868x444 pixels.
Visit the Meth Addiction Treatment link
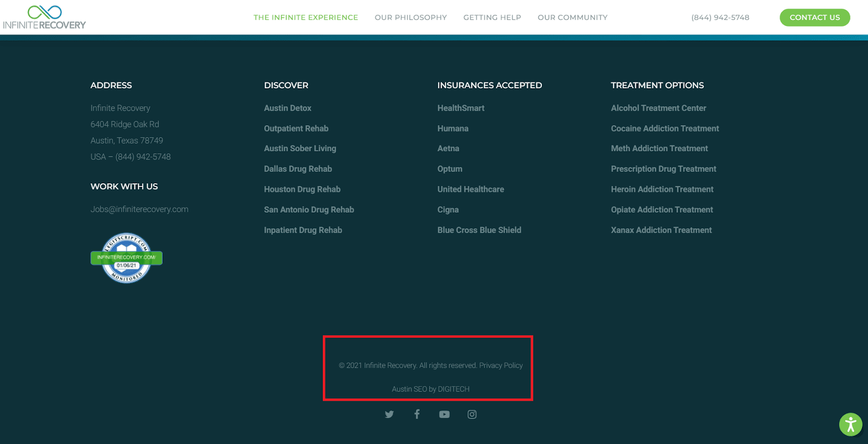[x=659, y=149]
